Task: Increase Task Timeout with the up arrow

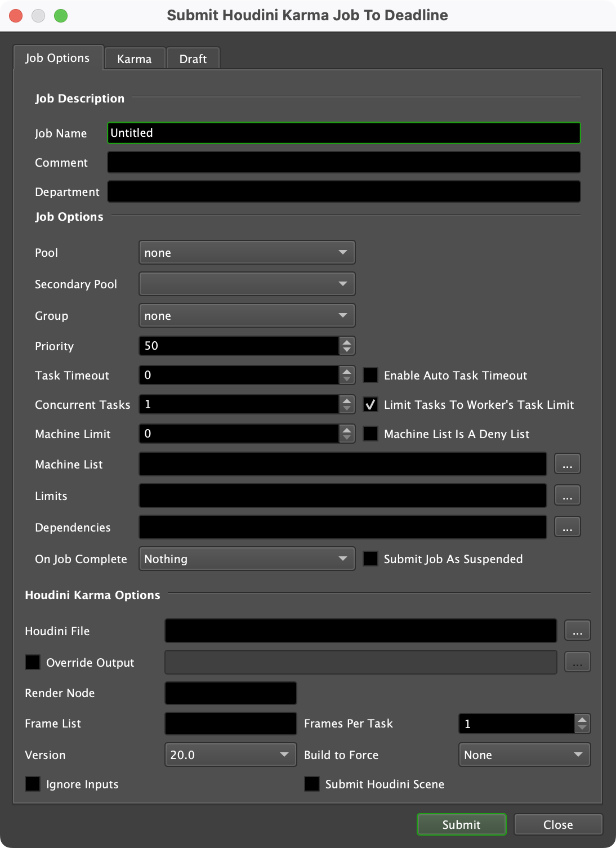Action: click(347, 371)
